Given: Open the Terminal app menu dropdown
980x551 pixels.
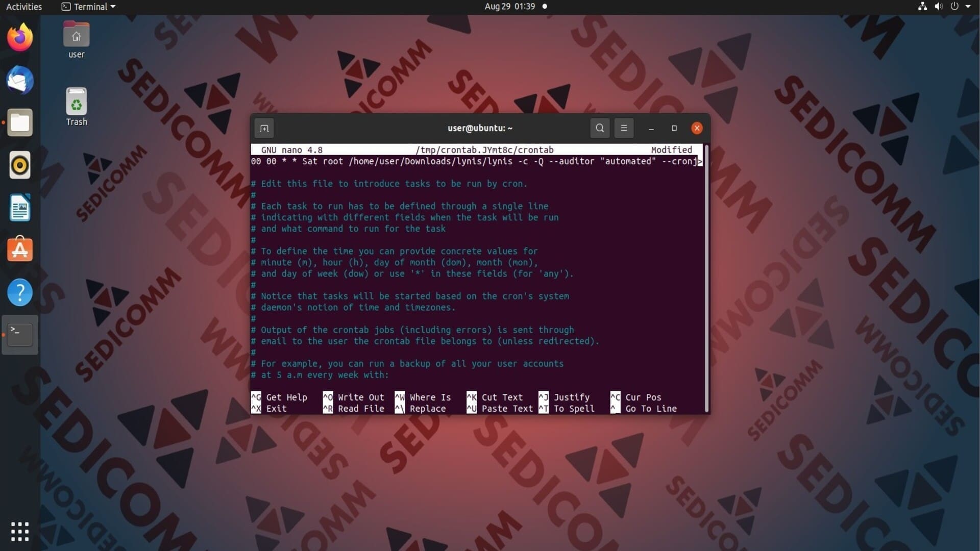Looking at the screenshot, I should tap(88, 7).
